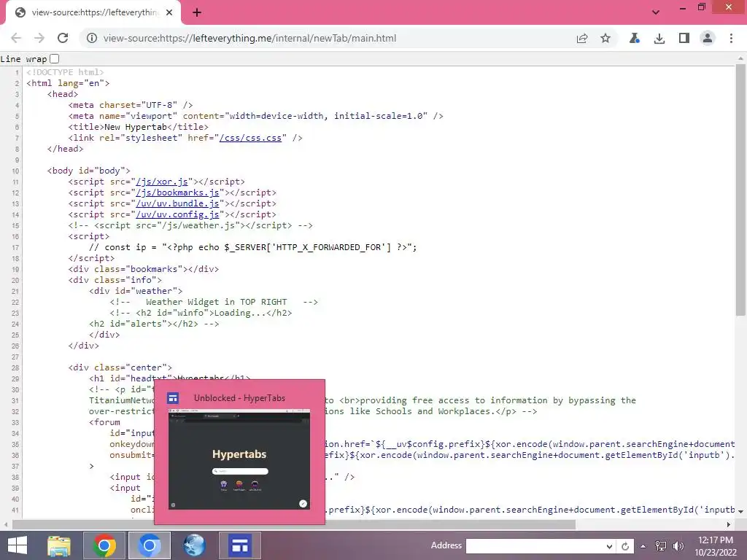Open the /js/xor.js link
The height and width of the screenshot is (560, 747).
(x=162, y=182)
